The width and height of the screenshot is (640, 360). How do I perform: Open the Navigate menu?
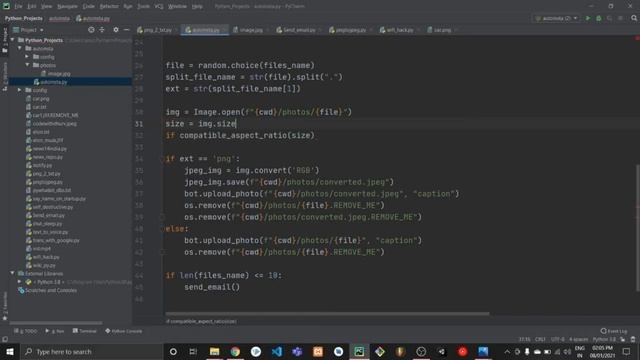[67, 7]
